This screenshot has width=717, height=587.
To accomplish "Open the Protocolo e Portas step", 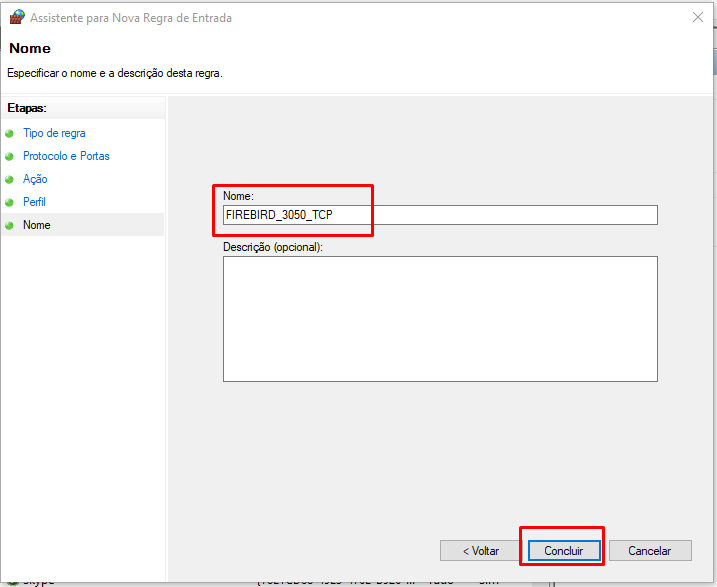I will click(x=66, y=156).
